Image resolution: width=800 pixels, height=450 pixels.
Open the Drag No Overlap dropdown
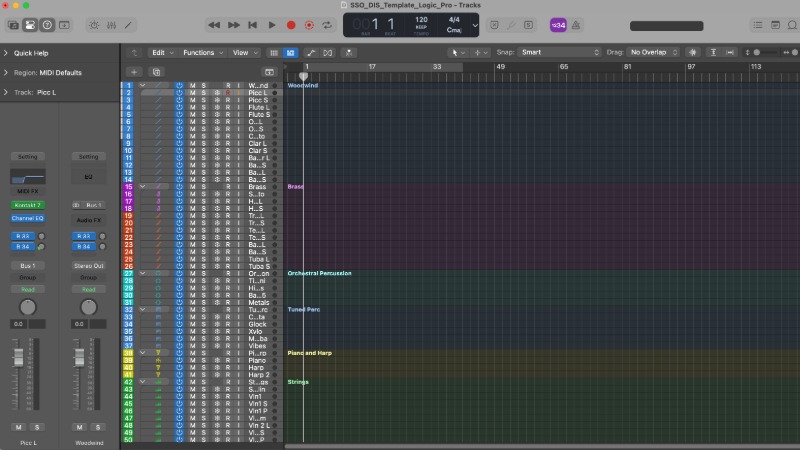point(654,52)
